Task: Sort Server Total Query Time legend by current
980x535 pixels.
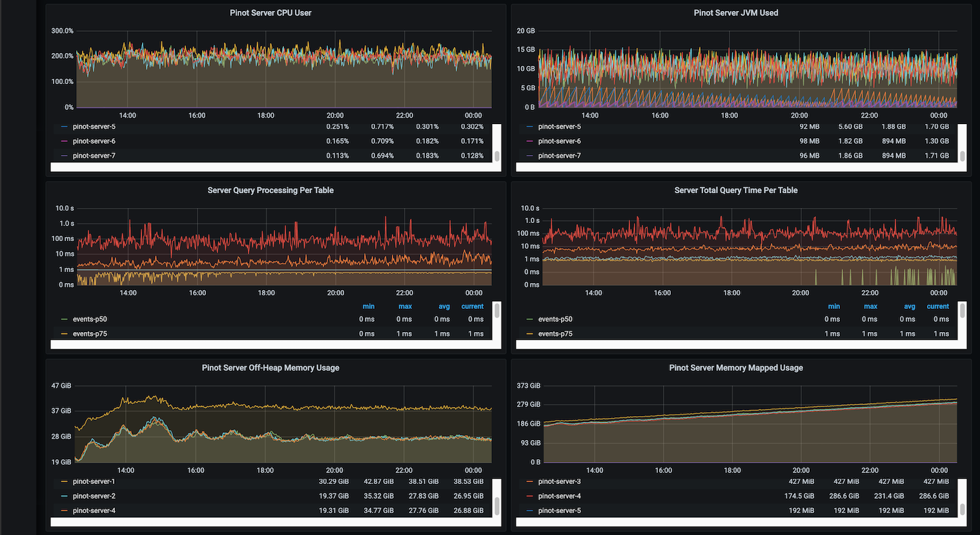Action: pos(937,306)
